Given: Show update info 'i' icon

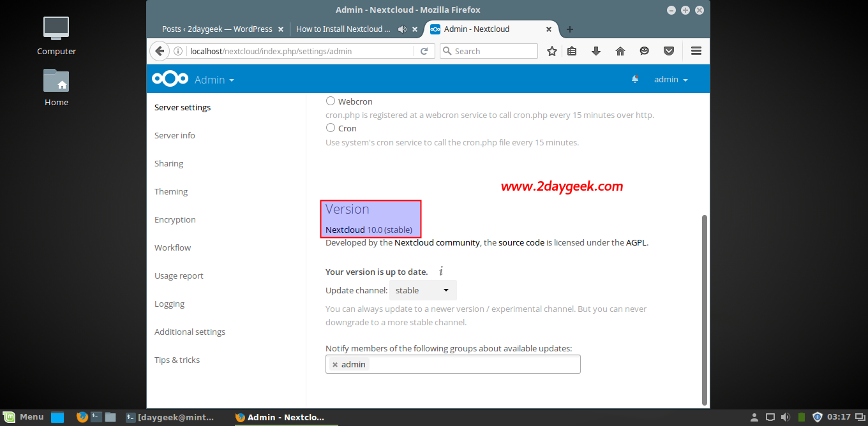Looking at the screenshot, I should point(440,272).
